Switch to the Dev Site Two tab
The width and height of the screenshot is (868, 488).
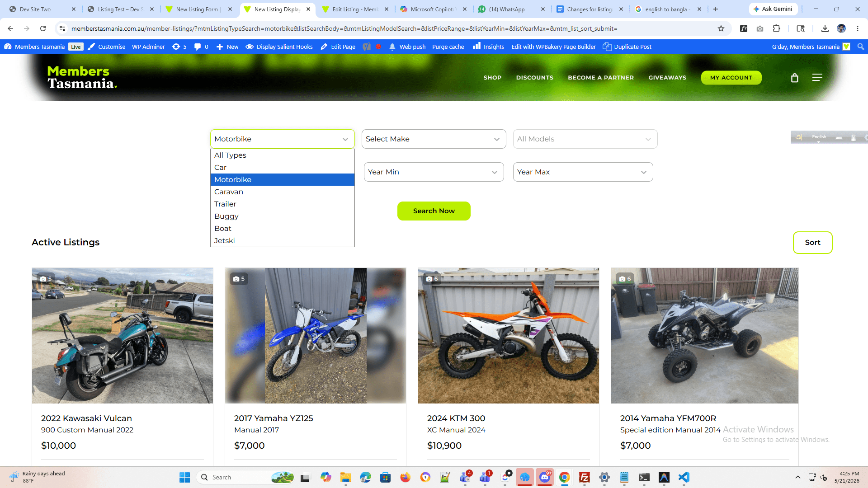click(43, 9)
